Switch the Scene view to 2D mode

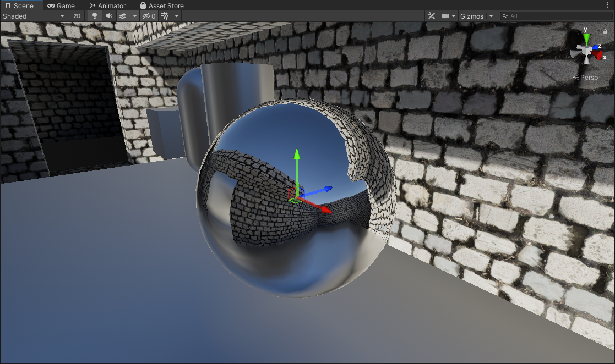click(x=77, y=16)
